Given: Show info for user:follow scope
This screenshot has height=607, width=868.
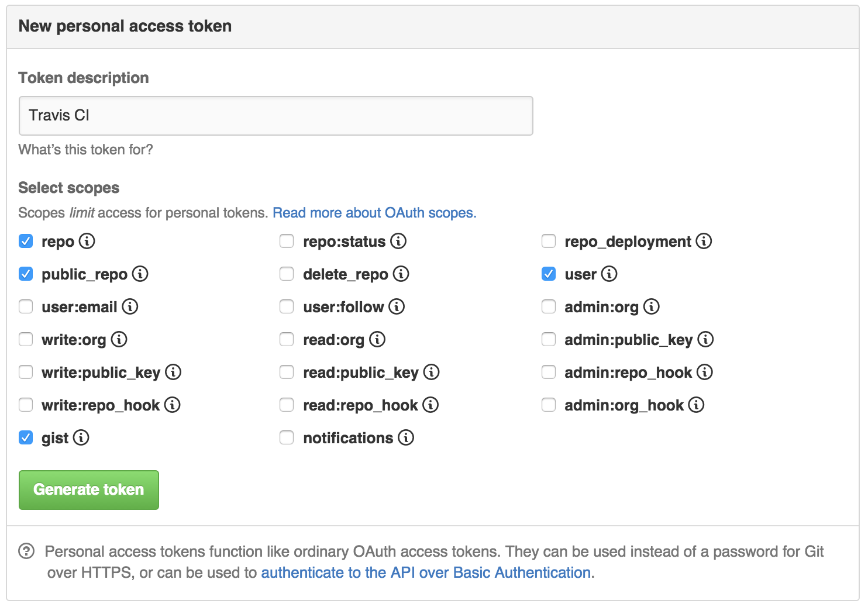Looking at the screenshot, I should click(397, 306).
